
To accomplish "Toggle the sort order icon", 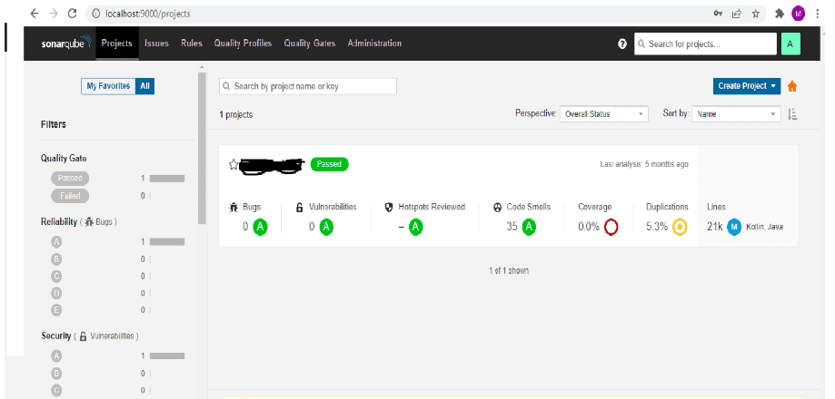I will (x=792, y=114).
